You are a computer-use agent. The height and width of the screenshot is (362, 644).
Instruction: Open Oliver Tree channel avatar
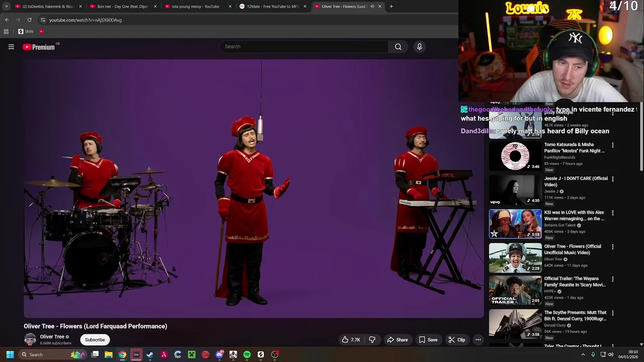tap(30, 339)
